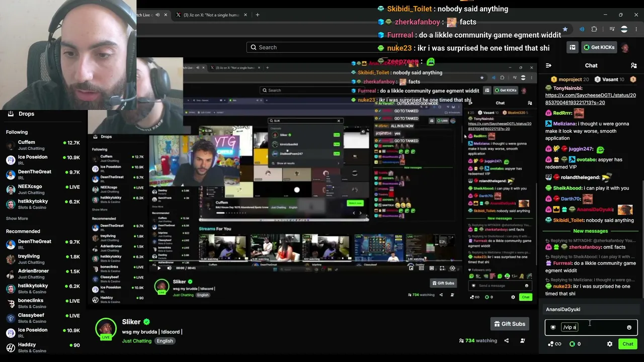Click the Gift Subs button
The image size is (644, 362).
pos(510,324)
